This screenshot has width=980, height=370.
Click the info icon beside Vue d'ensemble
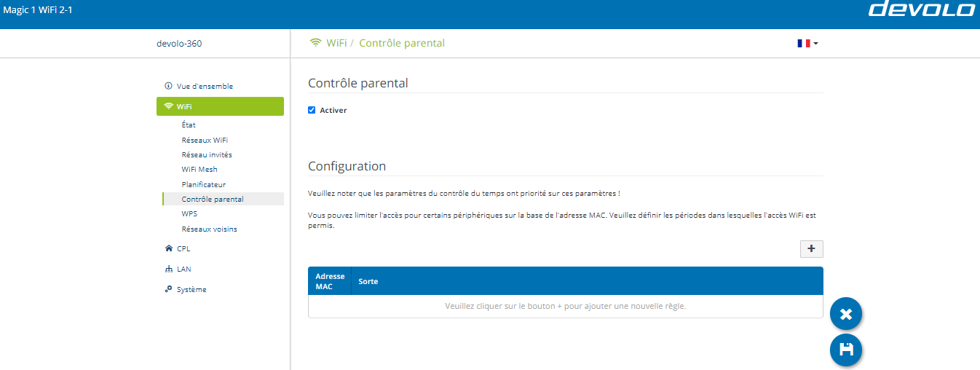tap(169, 86)
